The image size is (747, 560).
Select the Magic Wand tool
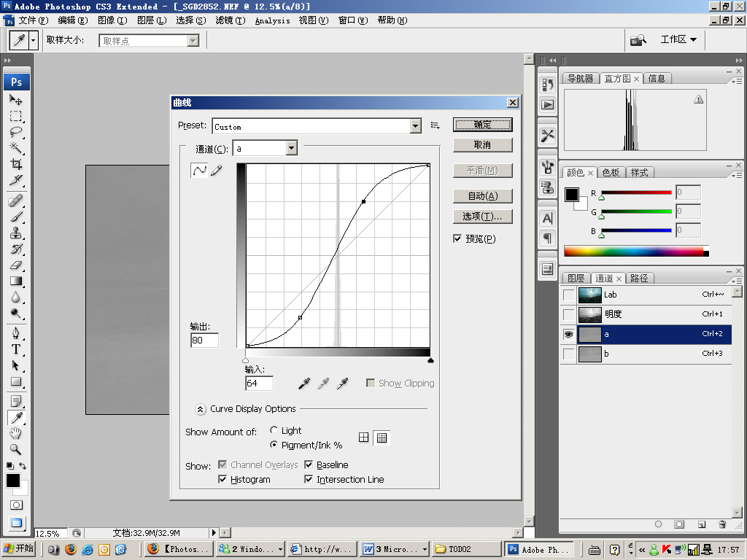tap(16, 148)
